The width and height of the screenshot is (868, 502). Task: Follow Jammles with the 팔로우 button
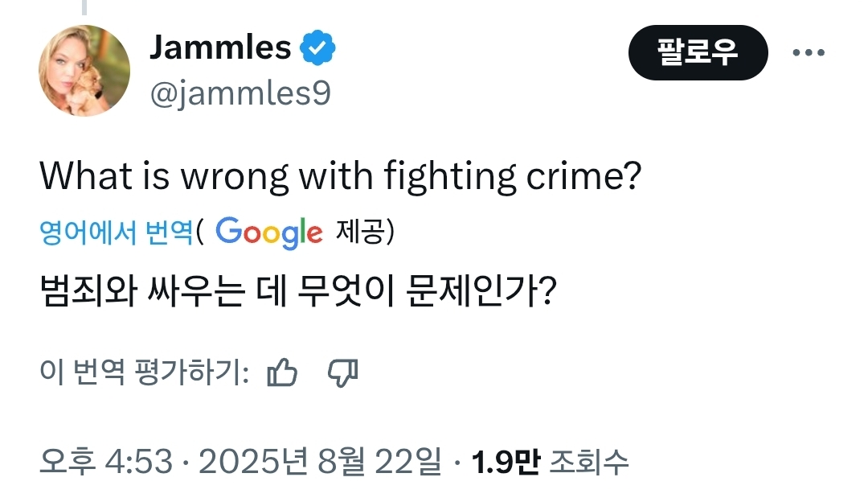[x=698, y=52]
